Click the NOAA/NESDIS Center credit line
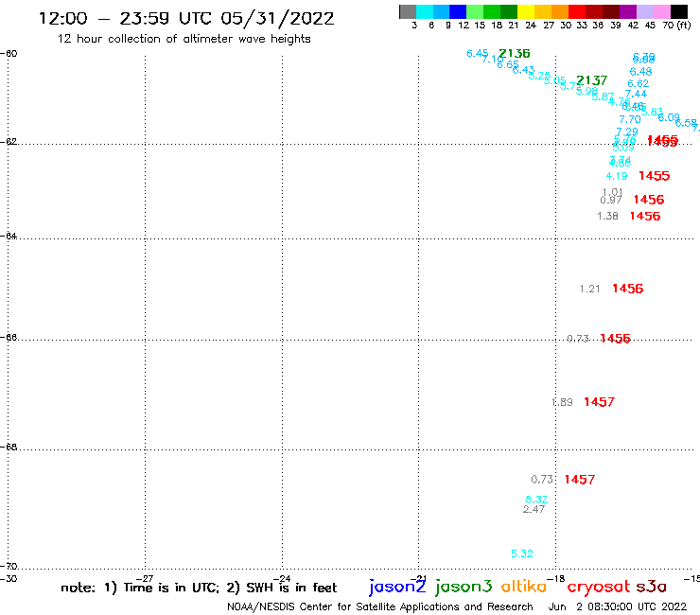The image size is (700, 615). click(380, 607)
